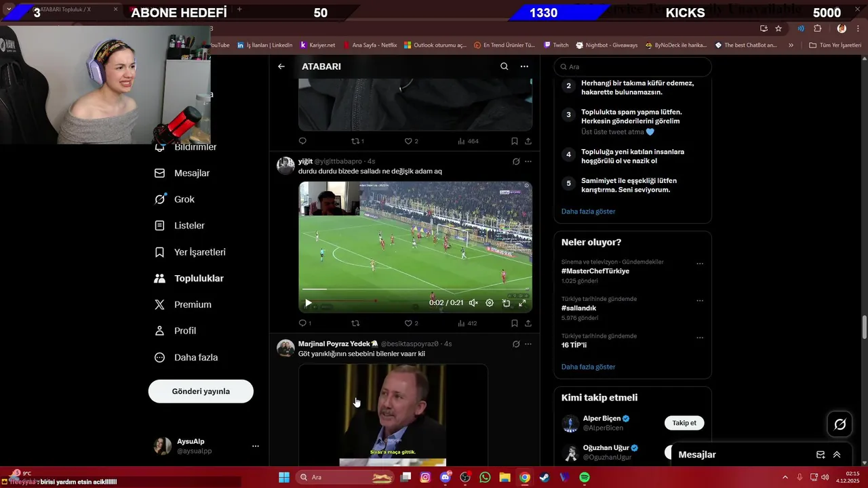Open Twitch bookmark in bookmarks bar

[x=556, y=45]
